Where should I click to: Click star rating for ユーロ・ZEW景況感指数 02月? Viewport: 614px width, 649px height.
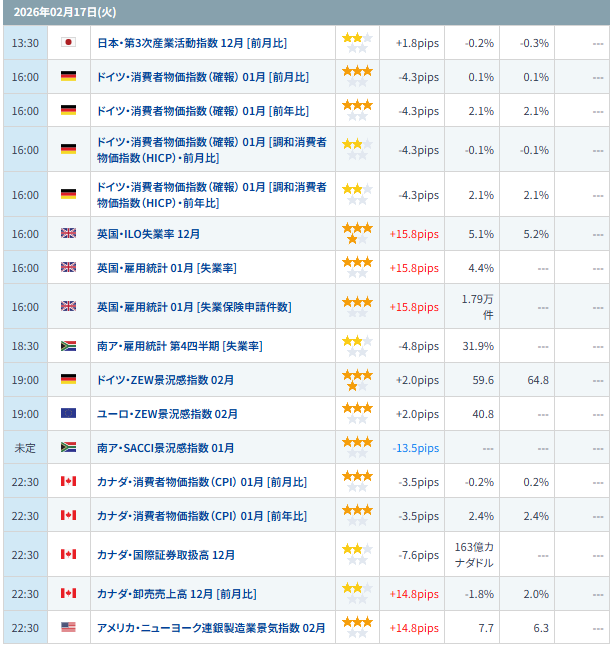[357, 413]
